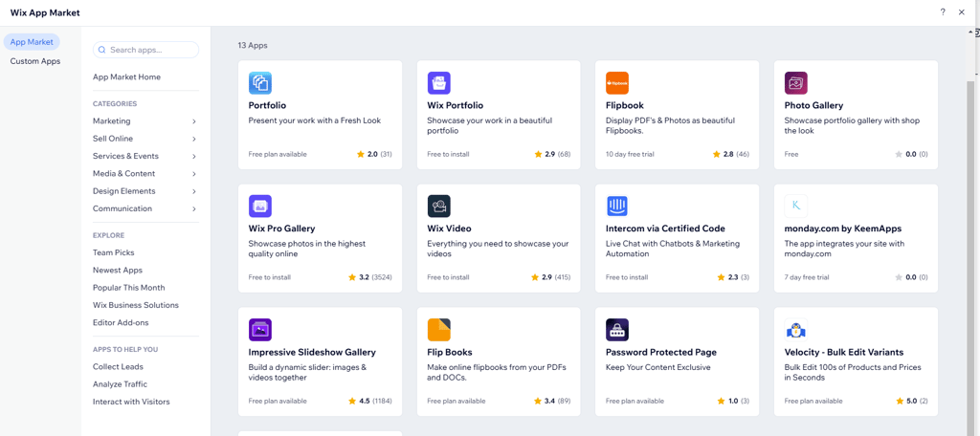980x436 pixels.
Task: Open the Communication category
Action: coord(122,208)
